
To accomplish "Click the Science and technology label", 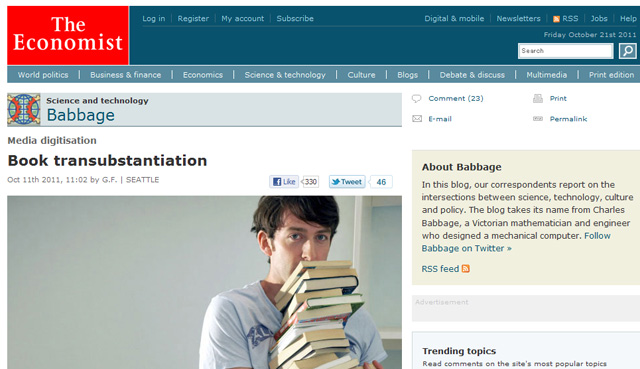I will click(97, 100).
